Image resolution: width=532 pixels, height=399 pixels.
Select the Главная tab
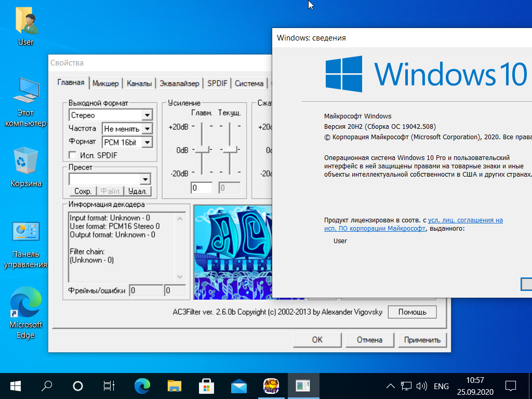[x=71, y=83]
